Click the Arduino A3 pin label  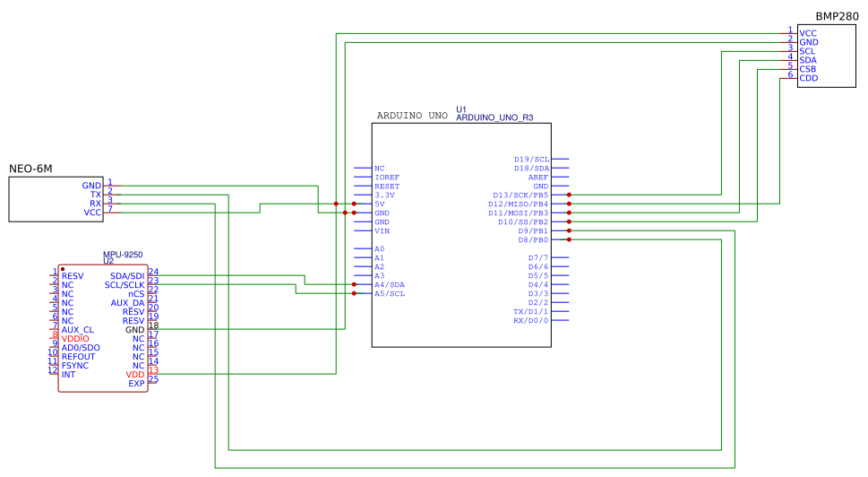point(379,275)
